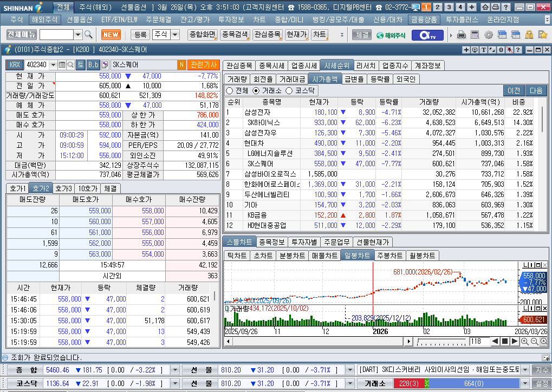This screenshot has width=552, height=392.
Task: Select the 거래소 radio button
Action: coord(256,91)
